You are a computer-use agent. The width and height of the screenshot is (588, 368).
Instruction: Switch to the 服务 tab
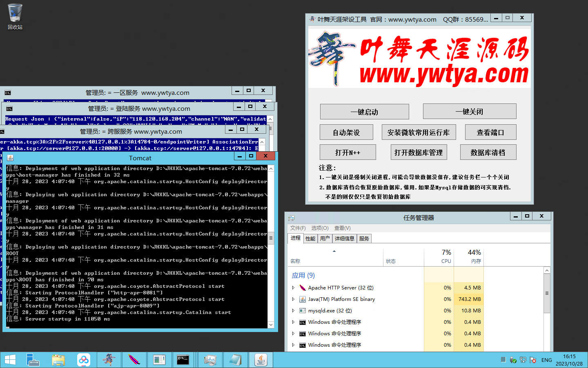(364, 238)
